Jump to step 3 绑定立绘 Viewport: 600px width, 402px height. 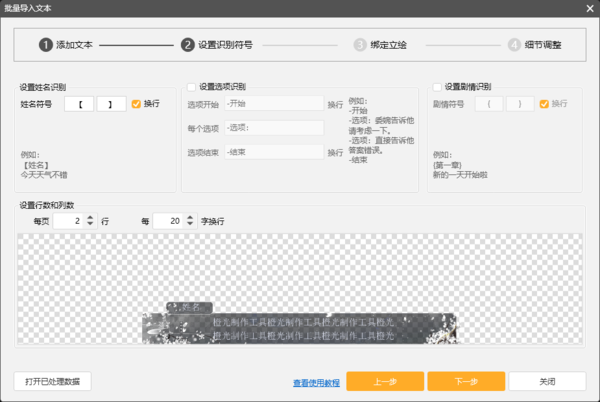coord(380,45)
